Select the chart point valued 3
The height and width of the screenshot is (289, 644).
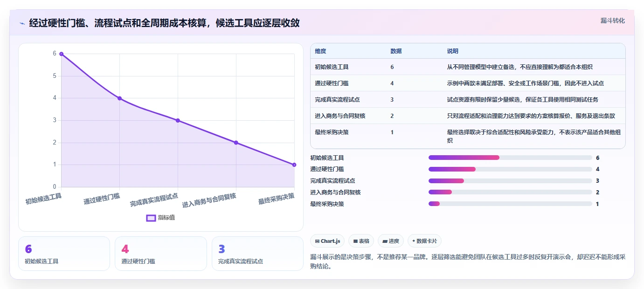click(x=178, y=120)
